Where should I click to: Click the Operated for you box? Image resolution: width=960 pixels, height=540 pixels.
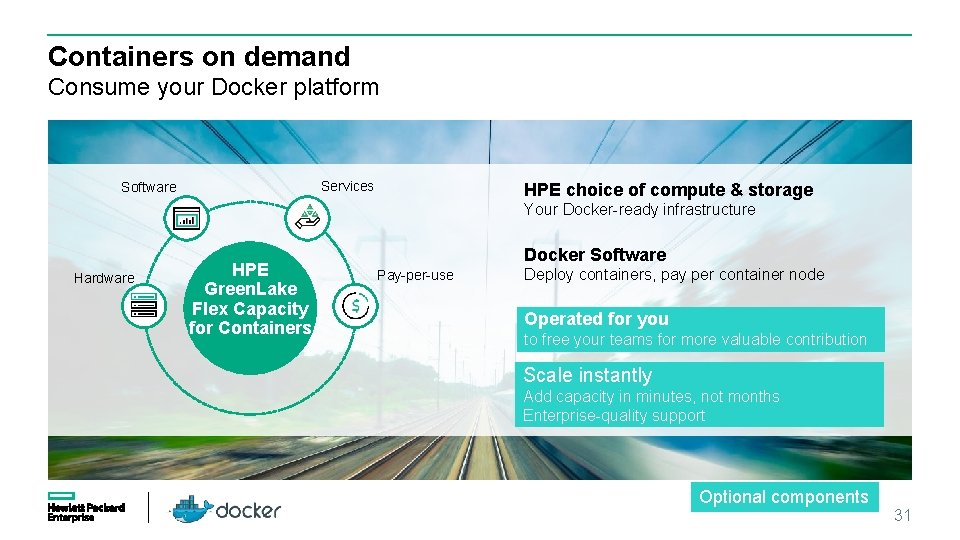[x=700, y=329]
